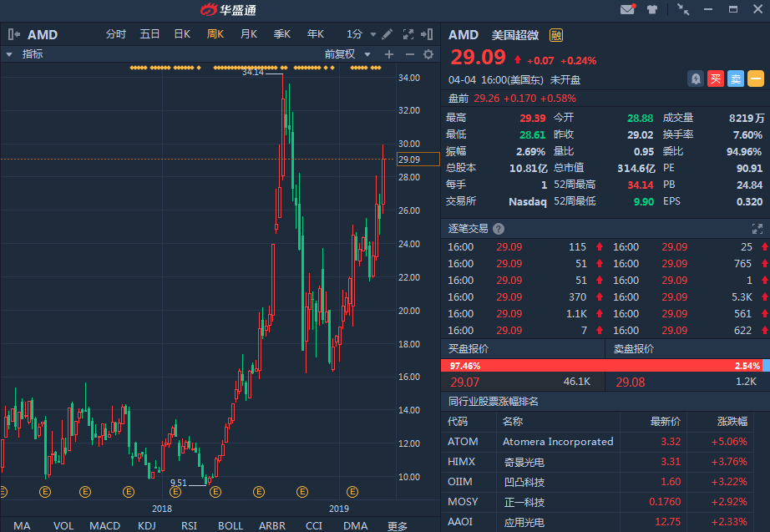The height and width of the screenshot is (532, 770).
Task: Toggle the MA indicator
Action: click(22, 525)
